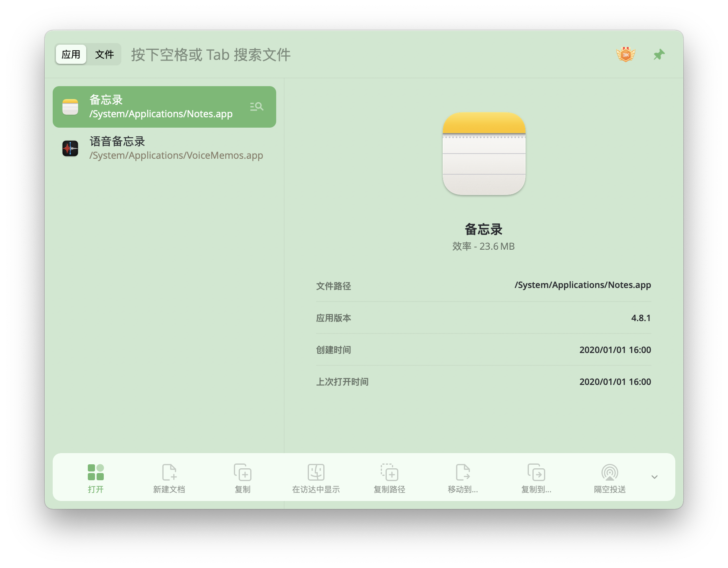Click the 新建文档 new document icon

(x=169, y=472)
